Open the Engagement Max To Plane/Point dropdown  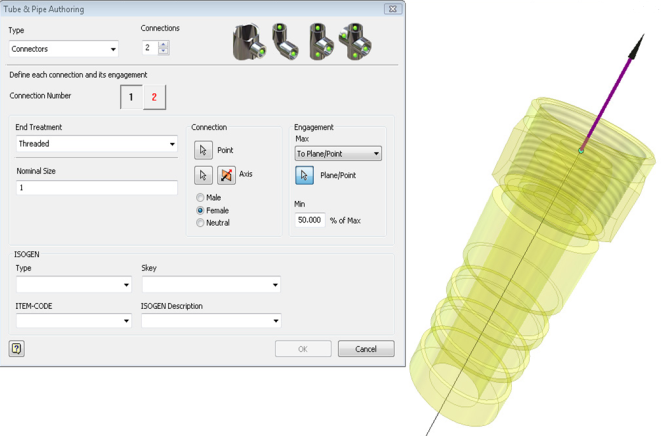pyautogui.click(x=338, y=153)
